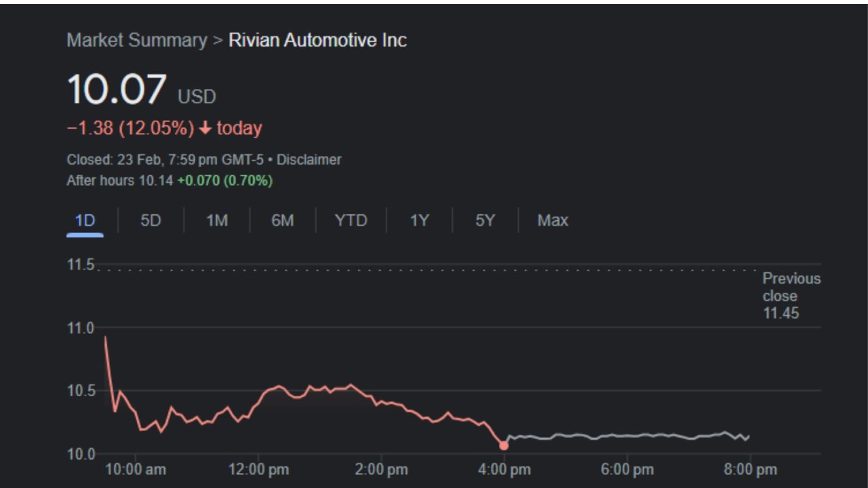Click the closing price dot at 4:00 pm
This screenshot has width=868, height=488.
pos(503,445)
